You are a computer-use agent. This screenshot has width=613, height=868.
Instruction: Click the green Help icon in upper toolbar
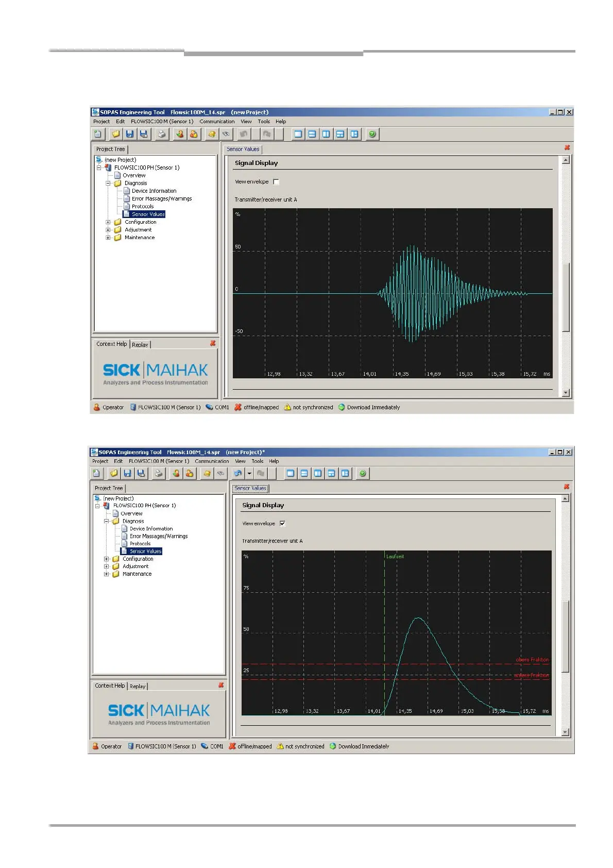[x=372, y=134]
